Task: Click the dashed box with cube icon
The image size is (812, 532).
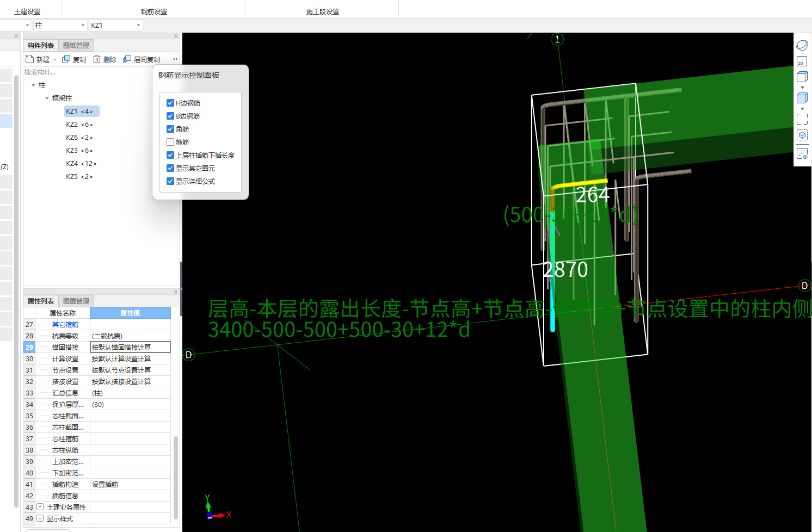Action: click(x=802, y=135)
